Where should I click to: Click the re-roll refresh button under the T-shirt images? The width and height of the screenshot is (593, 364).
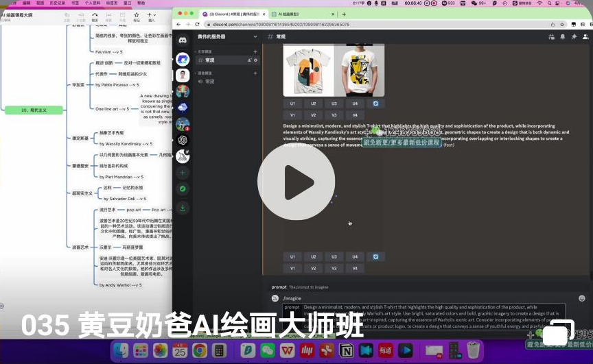pyautogui.click(x=375, y=104)
